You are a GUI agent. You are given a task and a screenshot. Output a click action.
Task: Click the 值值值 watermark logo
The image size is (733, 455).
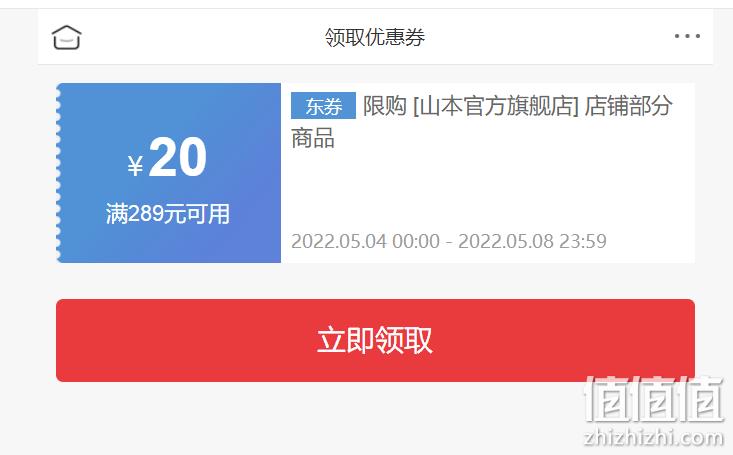pos(654,399)
